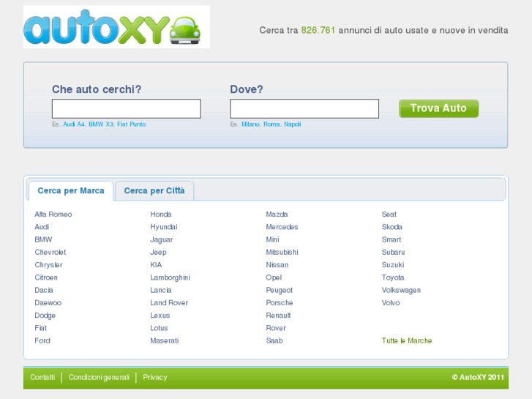532x399 pixels.
Task: Click the 'Che auto cerchi?' input field
Action: 126,108
